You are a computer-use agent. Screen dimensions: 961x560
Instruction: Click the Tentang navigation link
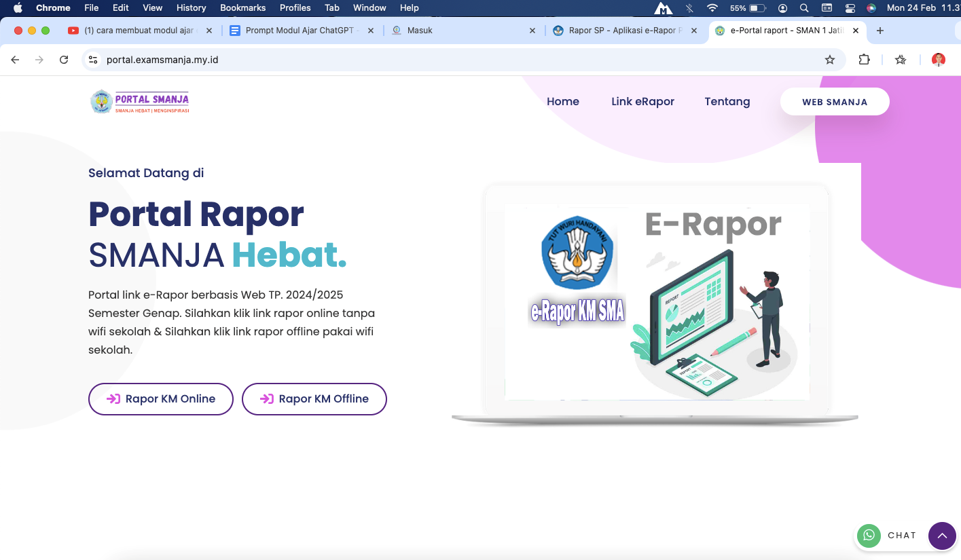(x=727, y=102)
